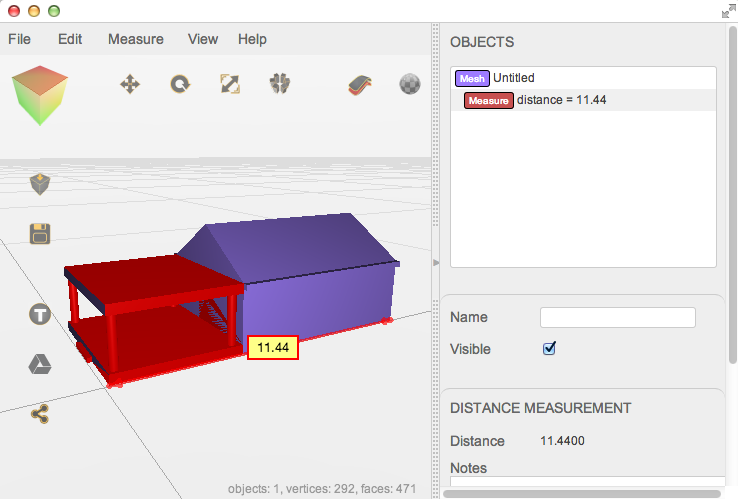
Task: Click the objects/vertices/faces status text
Action: pyautogui.click(x=322, y=489)
